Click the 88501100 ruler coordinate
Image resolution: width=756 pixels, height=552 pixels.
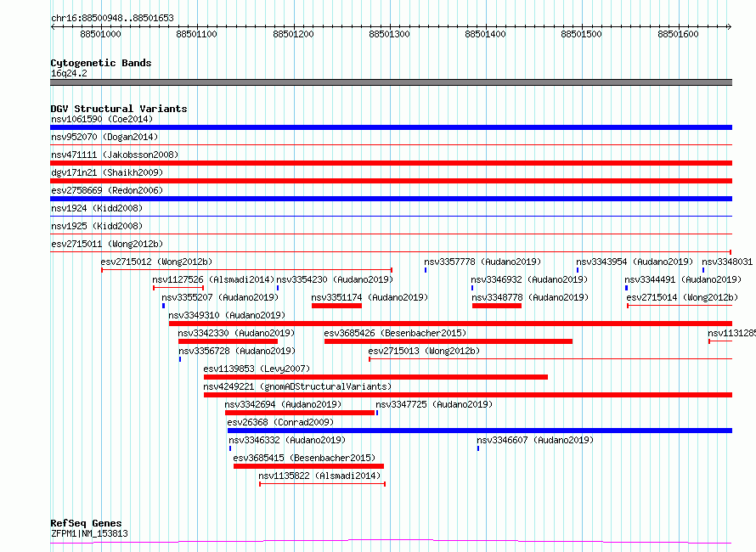tap(196, 34)
